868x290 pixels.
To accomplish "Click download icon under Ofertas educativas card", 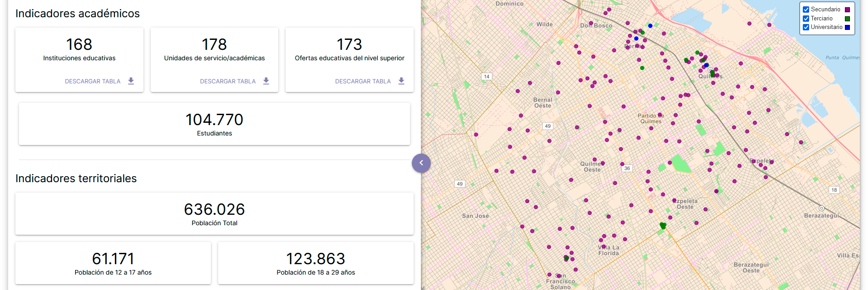I will coord(401,81).
